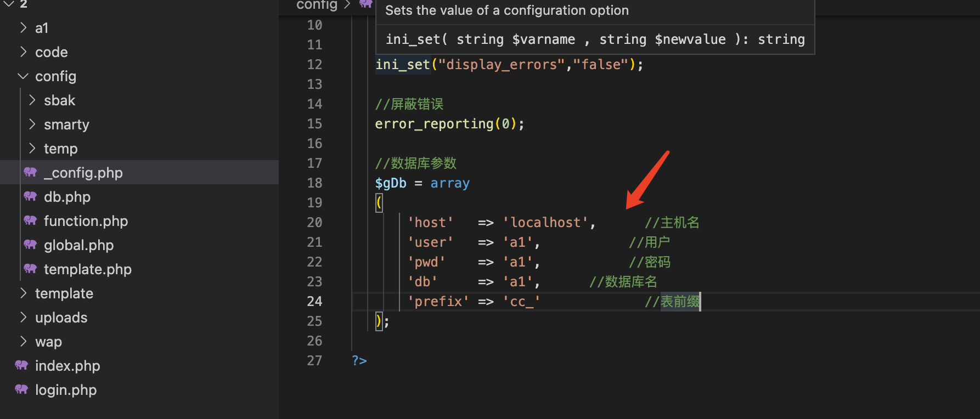Click line number 12 in gutter
Viewport: 980px width, 419px height.
(314, 64)
